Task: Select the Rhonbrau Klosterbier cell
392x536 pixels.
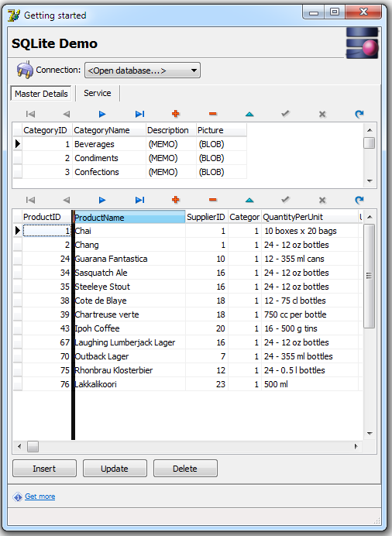Action: coord(129,370)
